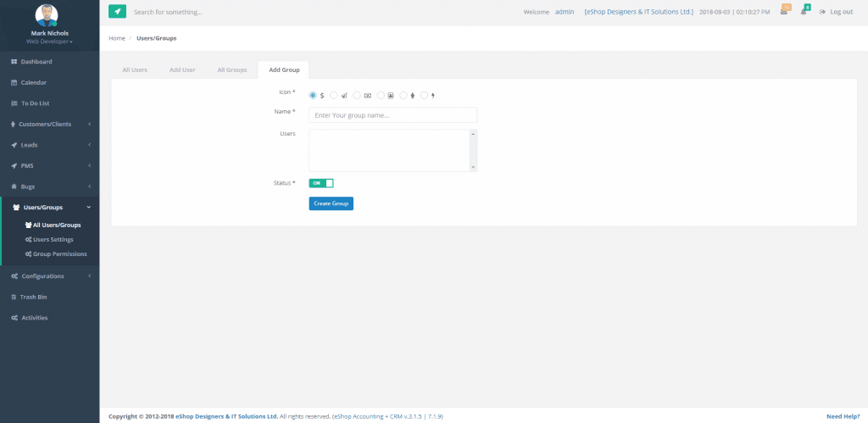The width and height of the screenshot is (868, 423).
Task: Switch to the All Groups tab
Action: (231, 70)
